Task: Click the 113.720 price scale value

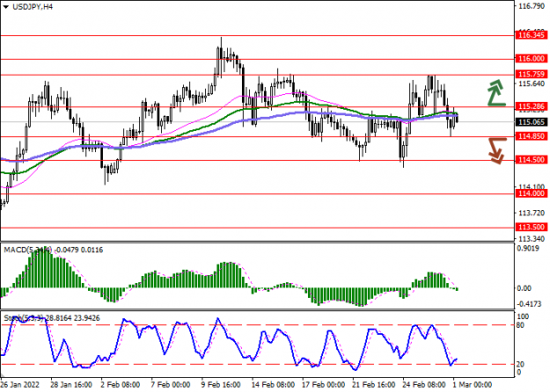Action: point(532,213)
